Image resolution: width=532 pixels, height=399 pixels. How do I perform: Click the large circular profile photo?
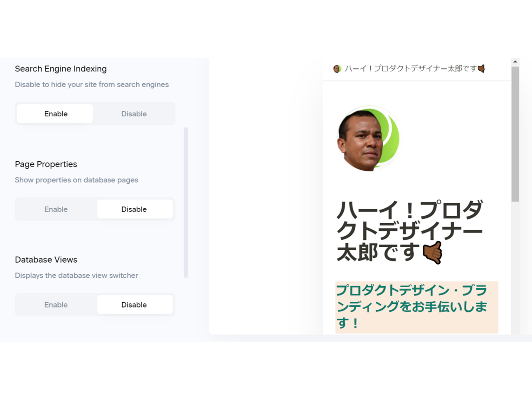pos(368,139)
